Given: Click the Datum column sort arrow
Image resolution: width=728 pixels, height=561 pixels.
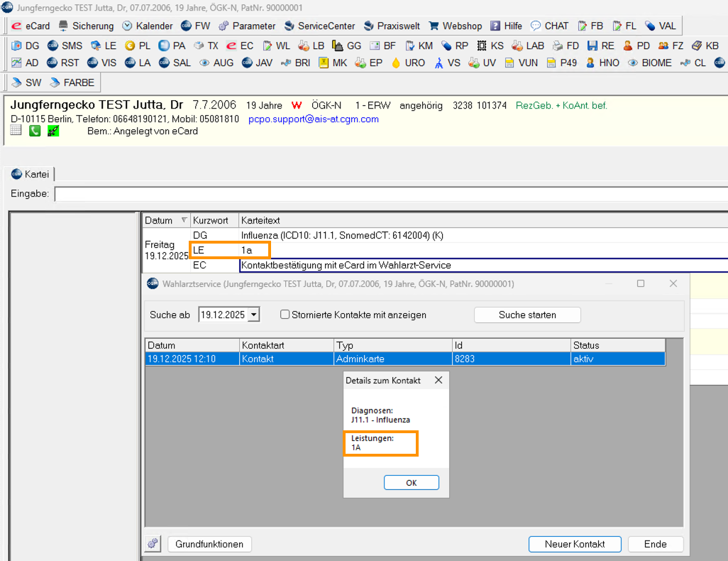Looking at the screenshot, I should [184, 220].
